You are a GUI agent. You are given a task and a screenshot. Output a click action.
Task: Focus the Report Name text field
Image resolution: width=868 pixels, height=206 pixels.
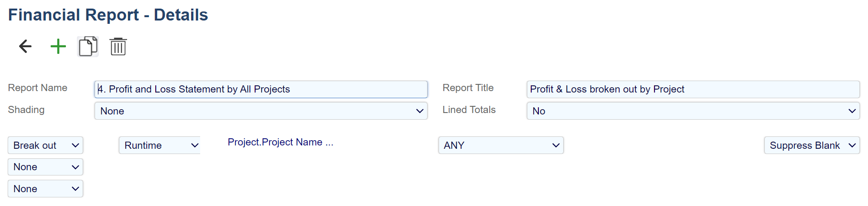click(261, 89)
